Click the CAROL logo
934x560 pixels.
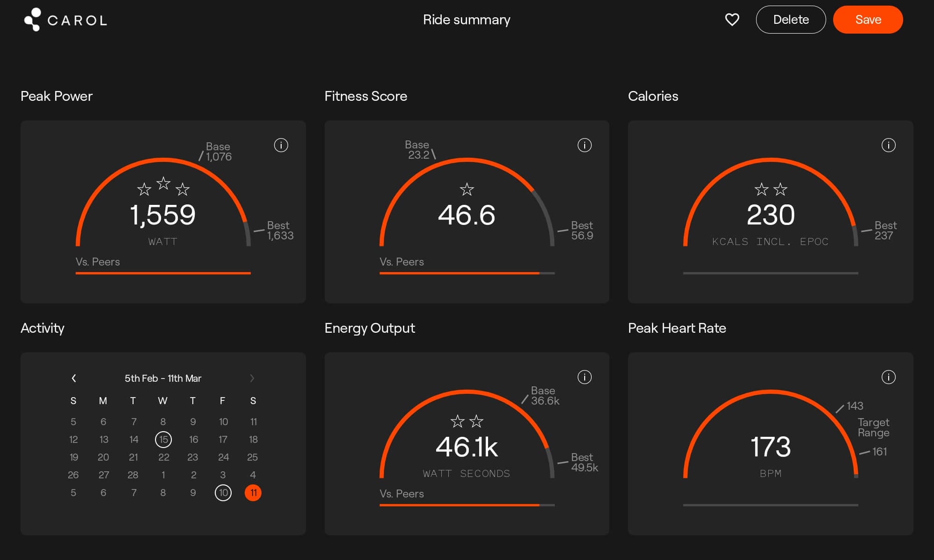65,20
